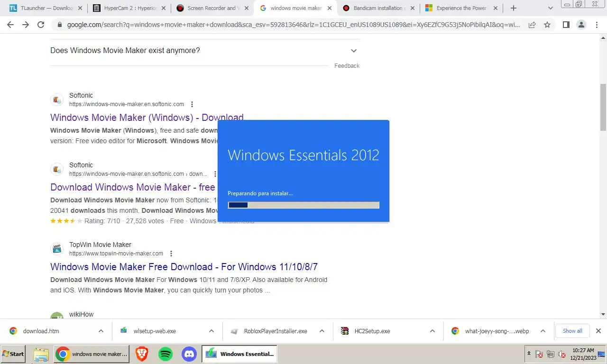The image size is (607, 364).
Task: Open a new tab with the plus button
Action: tap(513, 8)
